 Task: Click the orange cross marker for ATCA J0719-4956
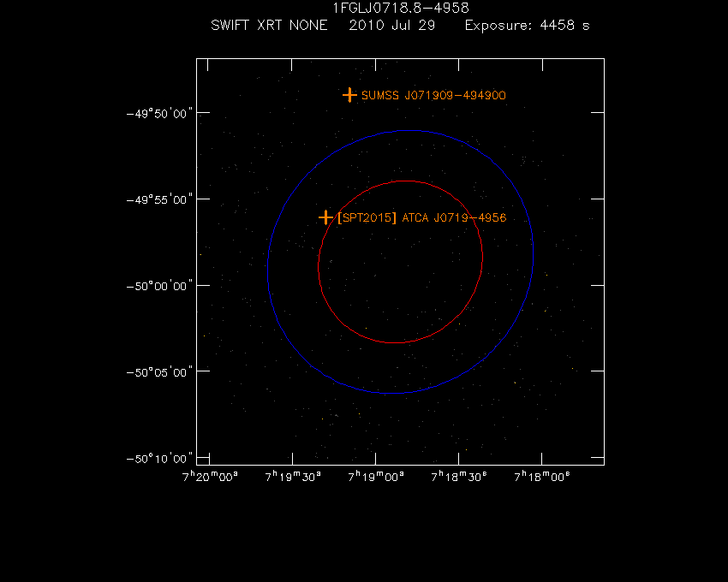[x=326, y=217]
